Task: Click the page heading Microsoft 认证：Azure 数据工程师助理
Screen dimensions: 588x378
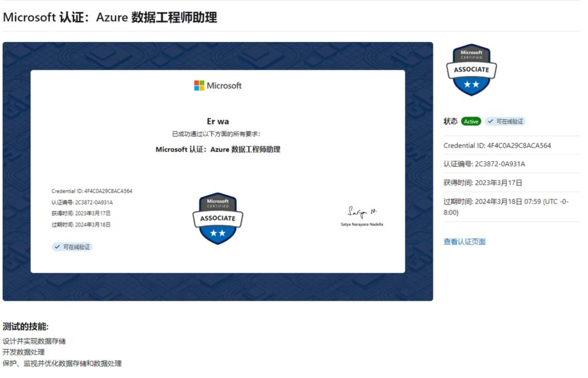Action: [110, 17]
